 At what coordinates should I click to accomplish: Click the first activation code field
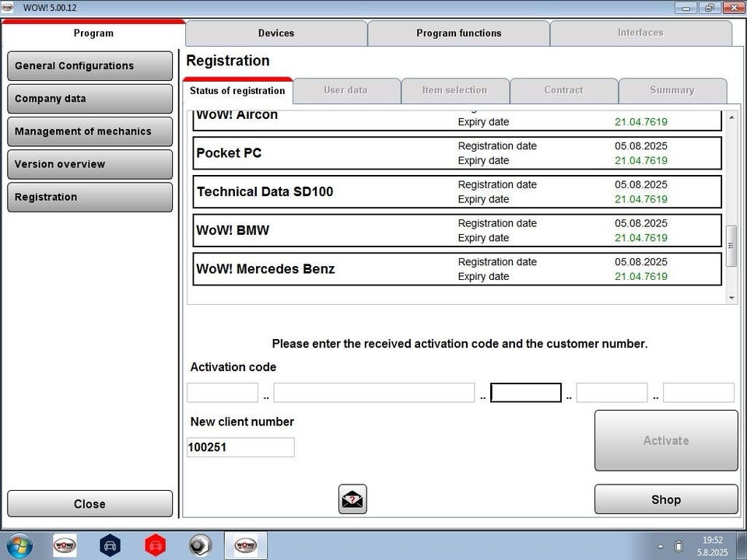(222, 393)
